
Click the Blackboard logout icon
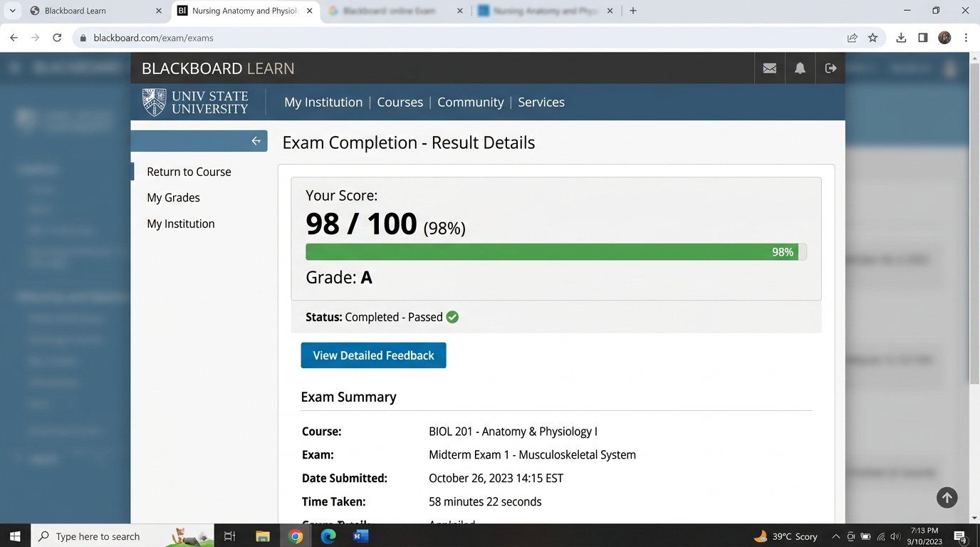point(830,68)
